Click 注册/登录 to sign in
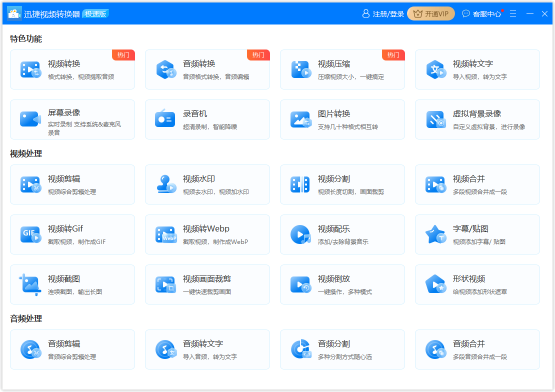Screen dimensions: 555x392 point(382,13)
